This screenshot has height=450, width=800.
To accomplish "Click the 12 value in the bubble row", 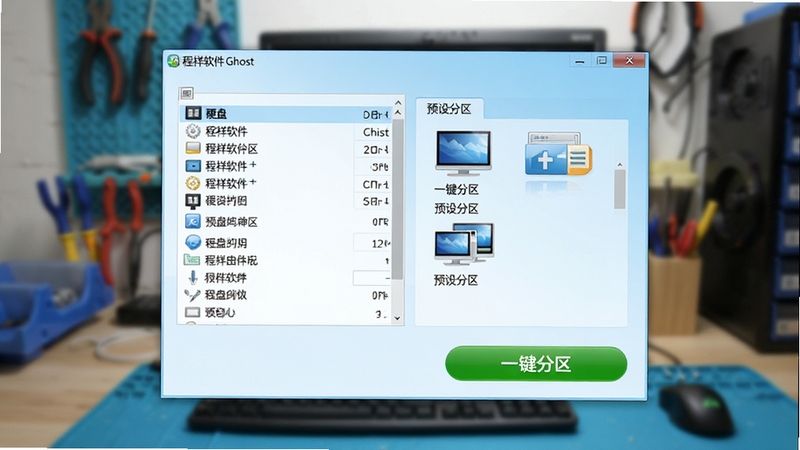I will coord(372,243).
